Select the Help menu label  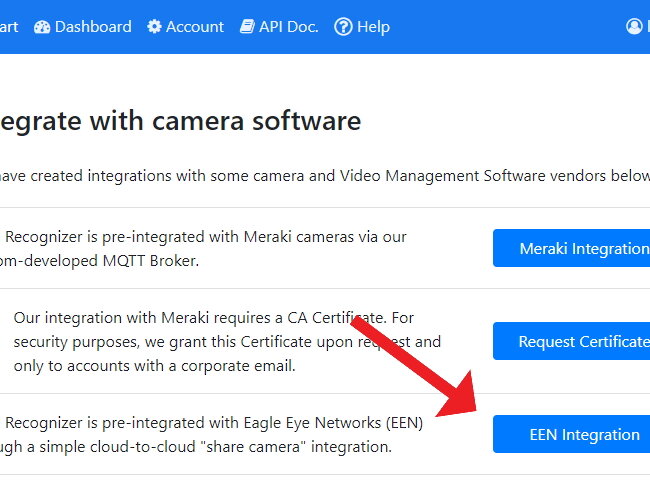pos(374,27)
